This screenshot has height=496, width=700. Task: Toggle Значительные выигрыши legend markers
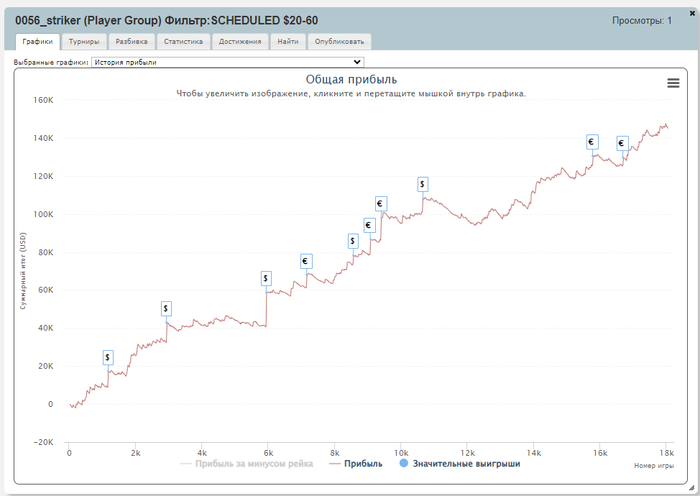[460, 464]
